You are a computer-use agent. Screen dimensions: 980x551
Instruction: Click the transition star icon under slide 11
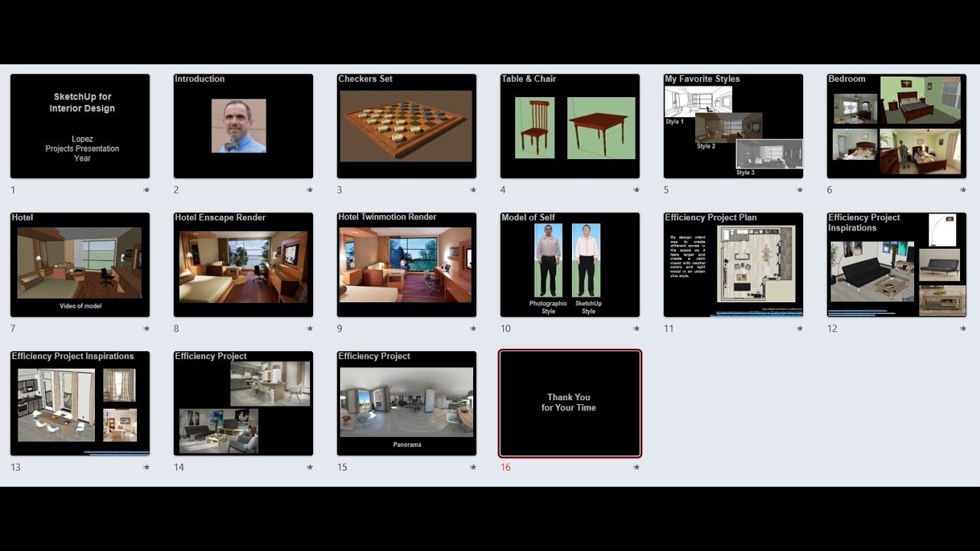click(799, 328)
